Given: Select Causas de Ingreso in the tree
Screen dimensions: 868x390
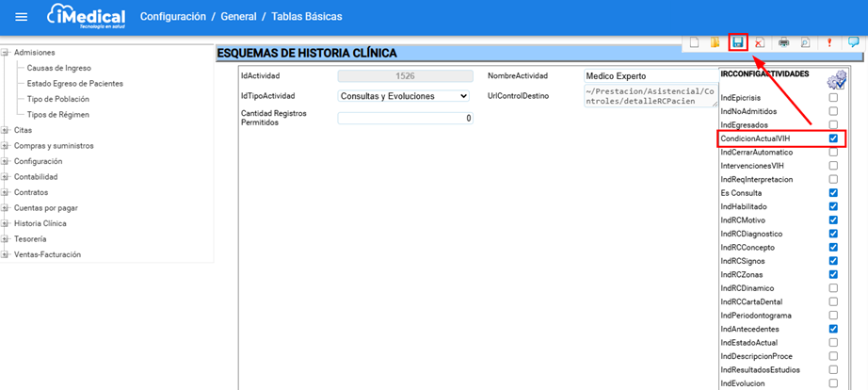Looking at the screenshot, I should (x=57, y=68).
